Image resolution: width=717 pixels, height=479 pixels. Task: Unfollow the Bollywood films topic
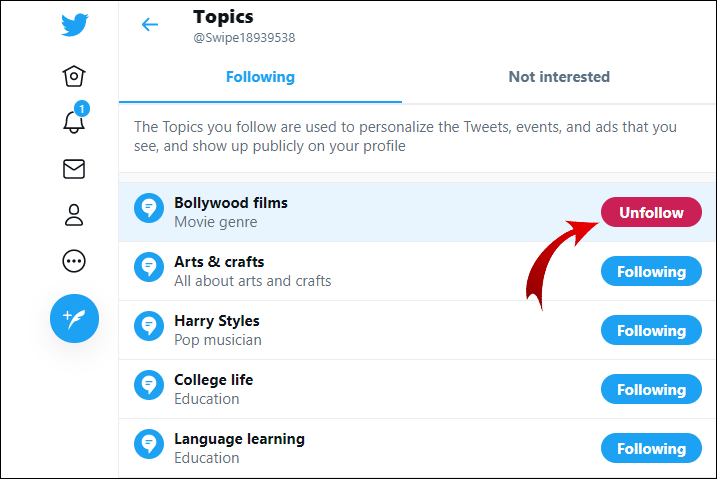tap(651, 213)
